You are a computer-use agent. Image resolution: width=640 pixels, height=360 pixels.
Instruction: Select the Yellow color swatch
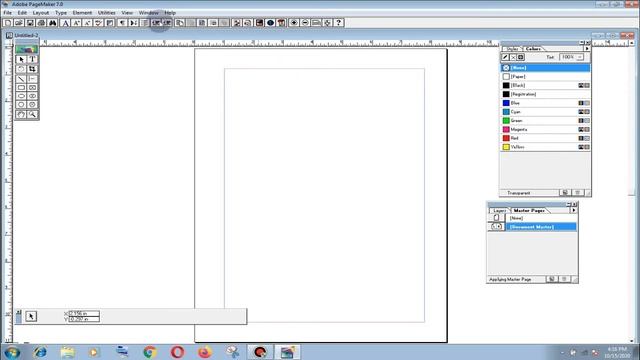coord(506,147)
